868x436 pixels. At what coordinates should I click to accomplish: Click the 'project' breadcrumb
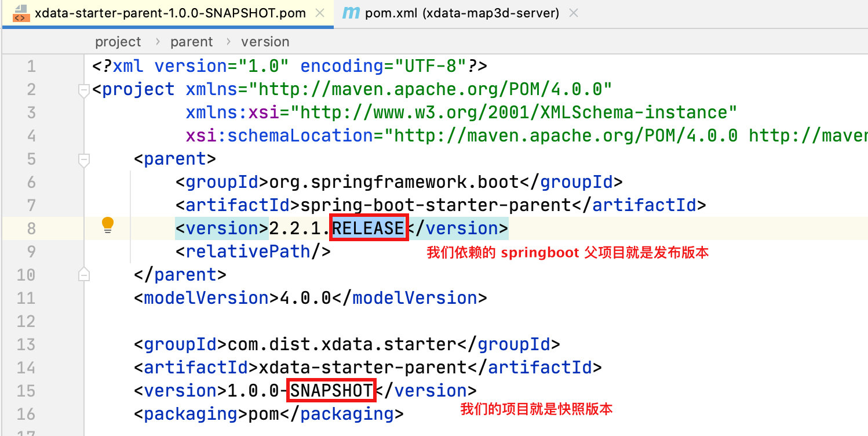118,42
